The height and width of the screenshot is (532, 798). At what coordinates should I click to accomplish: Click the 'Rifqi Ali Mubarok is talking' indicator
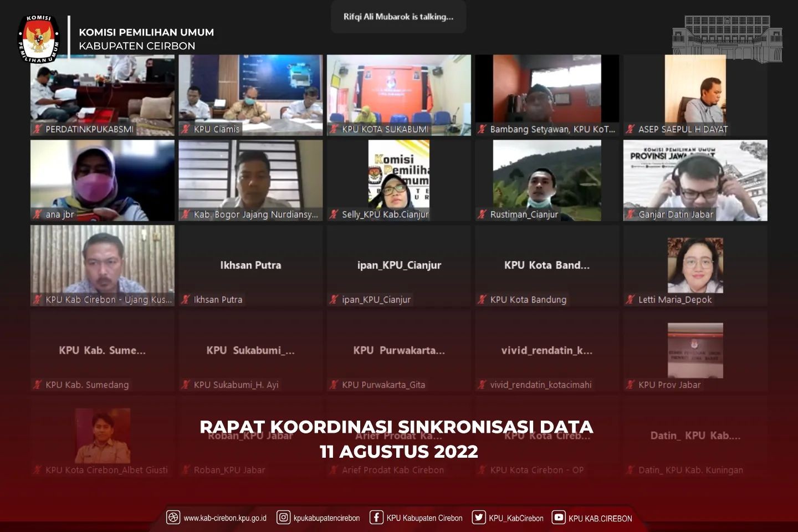[x=398, y=17]
